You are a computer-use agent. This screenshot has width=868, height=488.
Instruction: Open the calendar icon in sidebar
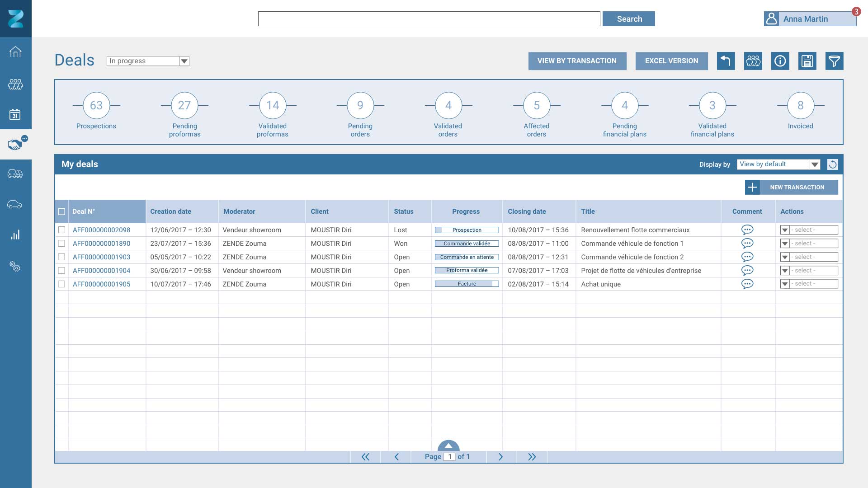click(x=15, y=114)
